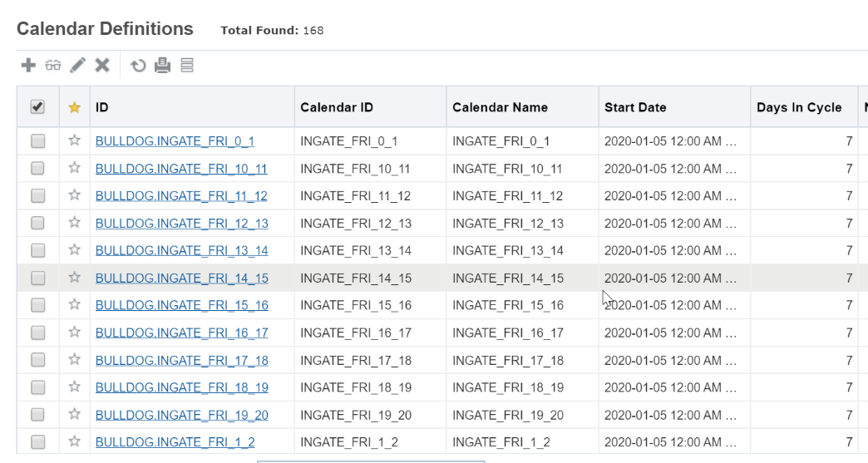
Task: Star the BULLDOG.INGATE_FRI_0_1 row
Action: click(74, 140)
